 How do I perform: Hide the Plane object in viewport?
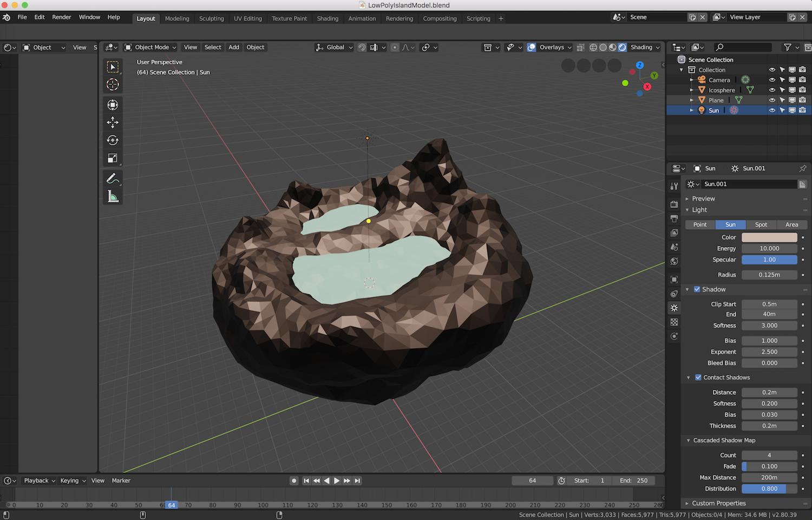772,100
